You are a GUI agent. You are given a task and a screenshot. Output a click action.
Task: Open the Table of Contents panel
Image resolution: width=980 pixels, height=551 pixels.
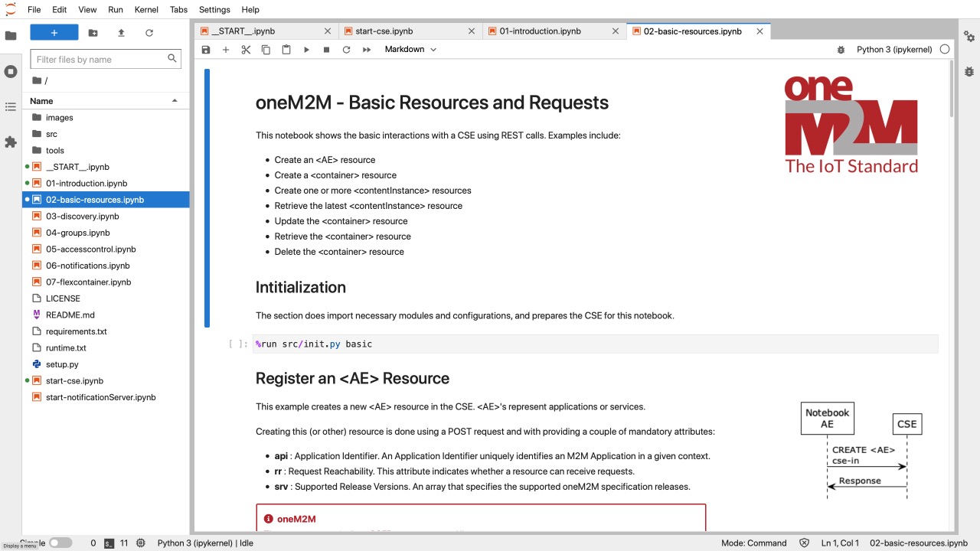click(x=11, y=107)
